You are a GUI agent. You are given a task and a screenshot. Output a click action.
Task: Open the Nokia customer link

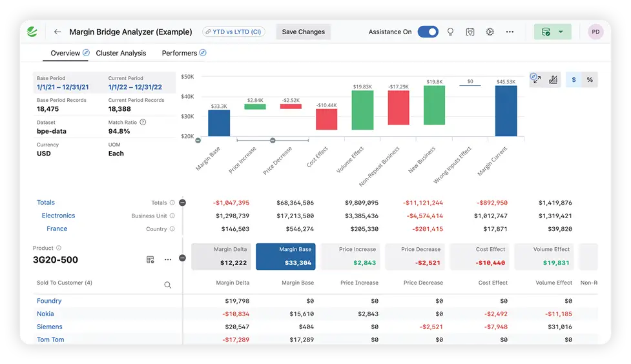tap(45, 314)
